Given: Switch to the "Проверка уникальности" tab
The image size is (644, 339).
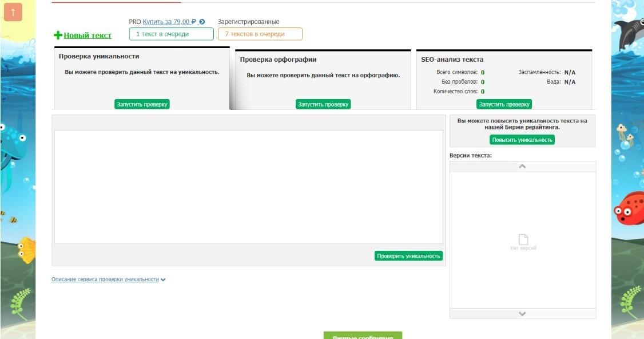Looking at the screenshot, I should pos(99,57).
